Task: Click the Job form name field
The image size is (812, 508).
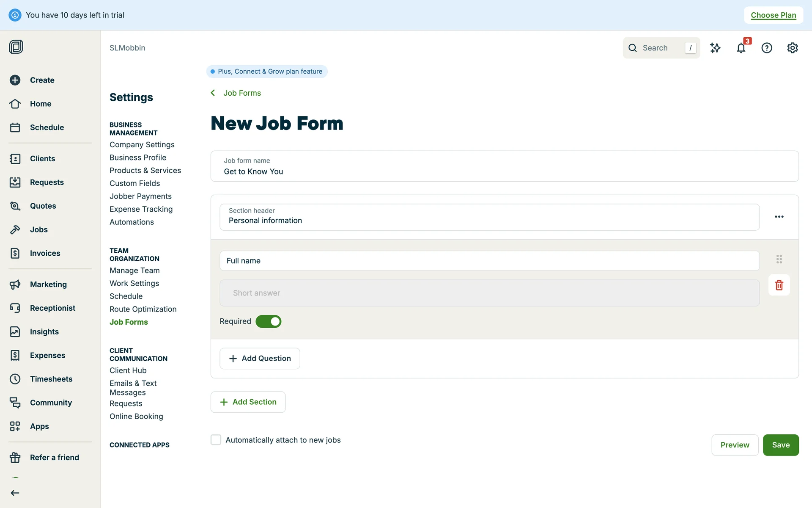Action: (504, 166)
